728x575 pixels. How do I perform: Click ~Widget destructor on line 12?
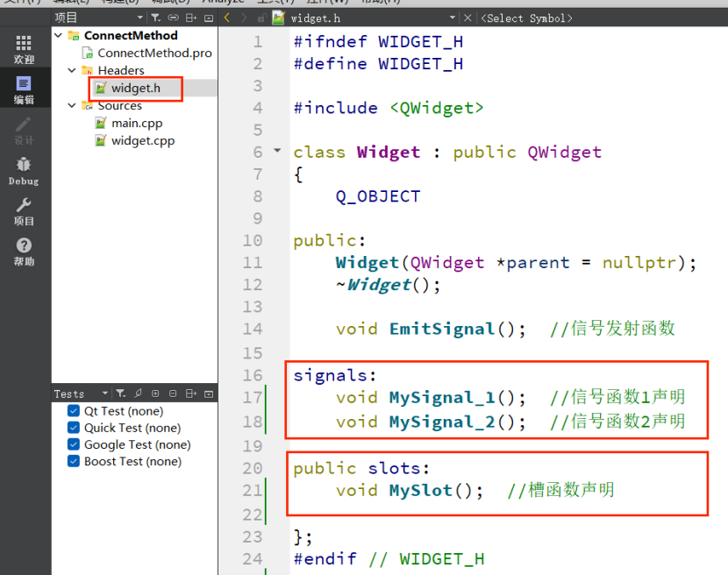click(x=374, y=285)
